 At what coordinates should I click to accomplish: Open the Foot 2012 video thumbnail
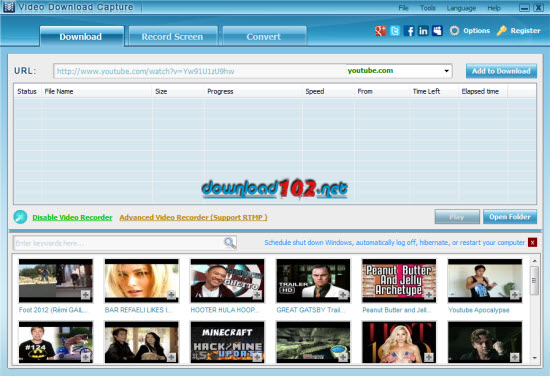coord(56,281)
